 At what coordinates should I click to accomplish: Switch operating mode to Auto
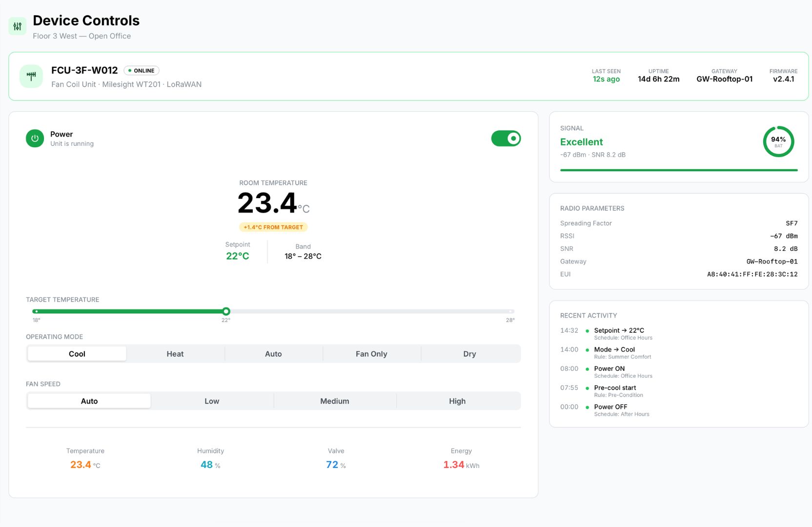coord(273,354)
